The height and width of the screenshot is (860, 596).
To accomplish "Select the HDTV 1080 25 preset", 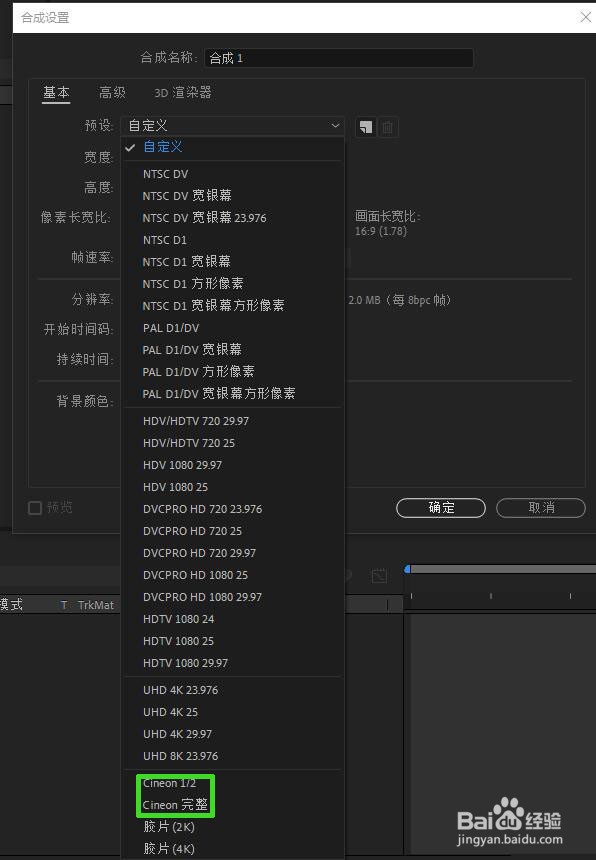I will pos(233,641).
